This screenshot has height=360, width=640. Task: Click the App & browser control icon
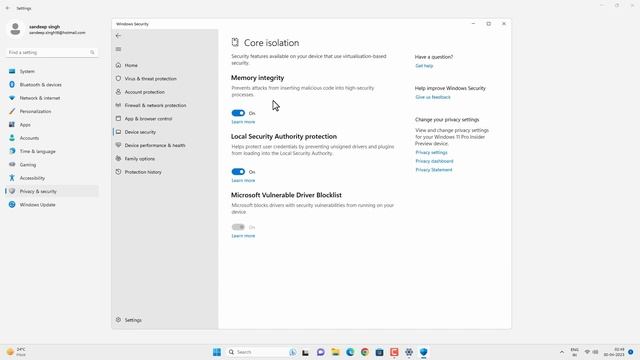point(118,119)
